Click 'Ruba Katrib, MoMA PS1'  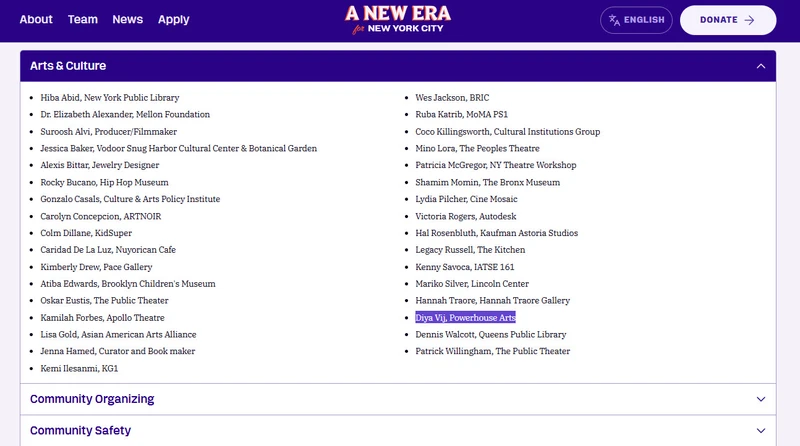coord(461,114)
